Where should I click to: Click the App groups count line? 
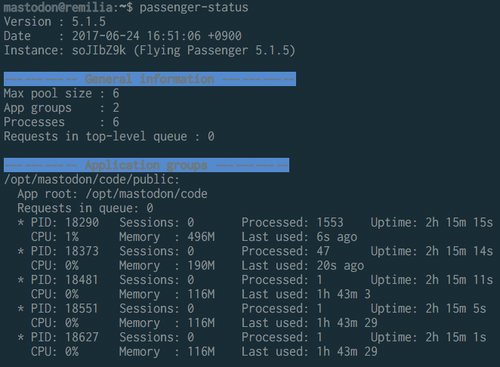coord(61,108)
